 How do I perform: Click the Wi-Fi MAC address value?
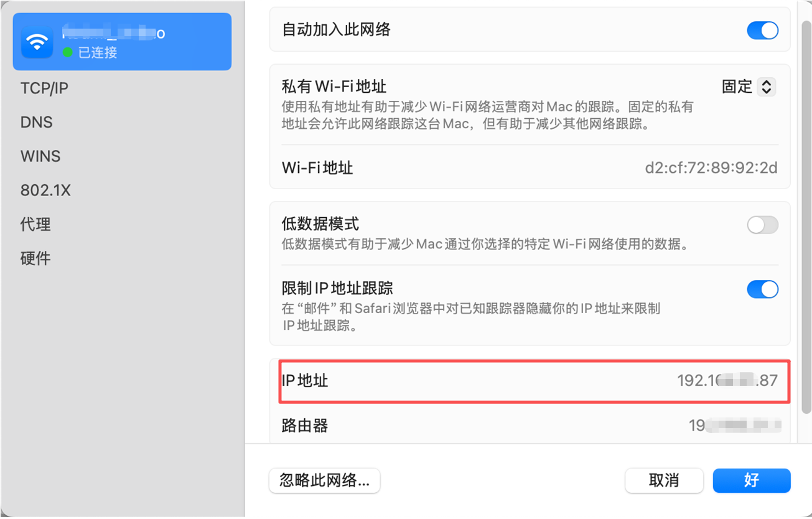click(711, 167)
